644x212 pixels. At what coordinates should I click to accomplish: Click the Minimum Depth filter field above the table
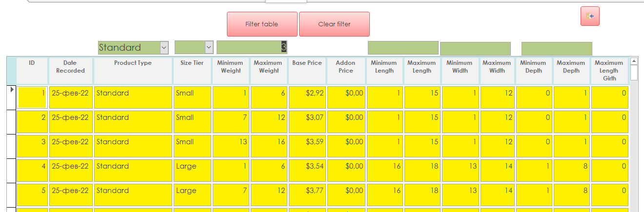[557, 49]
